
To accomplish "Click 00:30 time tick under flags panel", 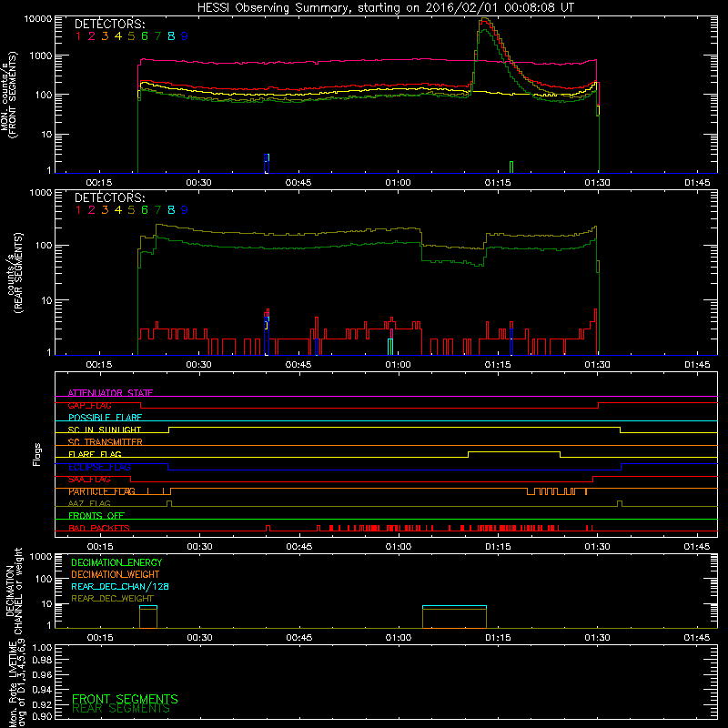I will 199,547.
